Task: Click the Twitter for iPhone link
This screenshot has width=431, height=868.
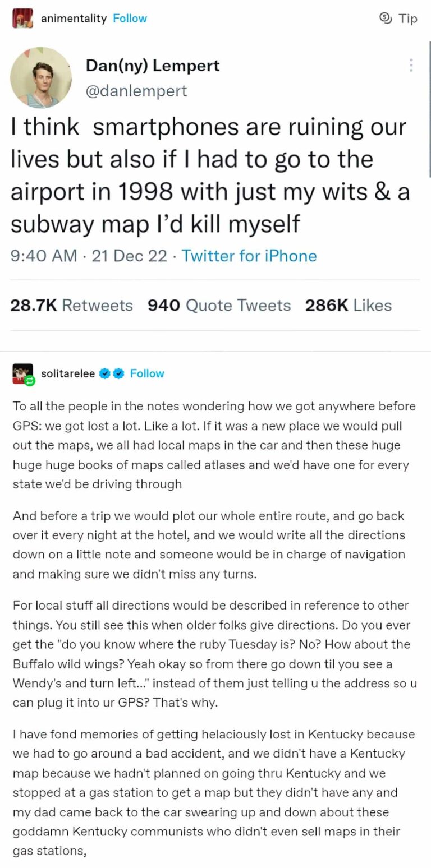Action: 249,256
